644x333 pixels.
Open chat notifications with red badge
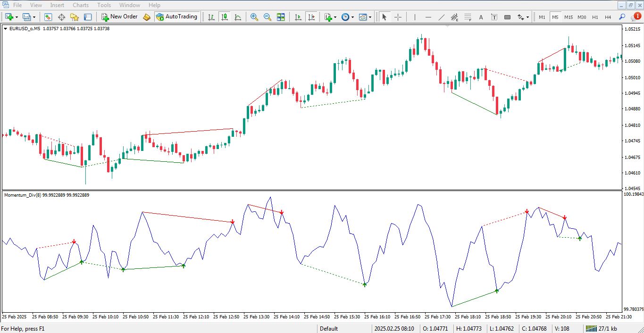[636, 17]
